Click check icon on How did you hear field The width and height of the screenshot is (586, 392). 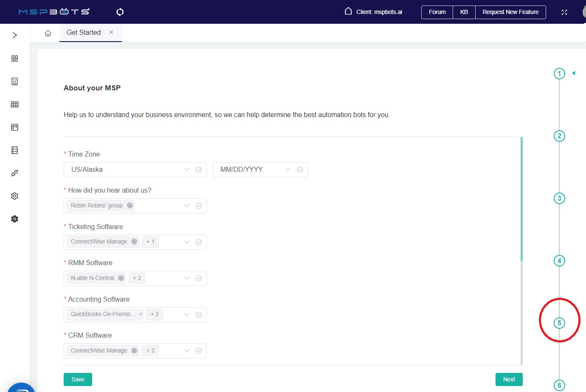pyautogui.click(x=198, y=206)
